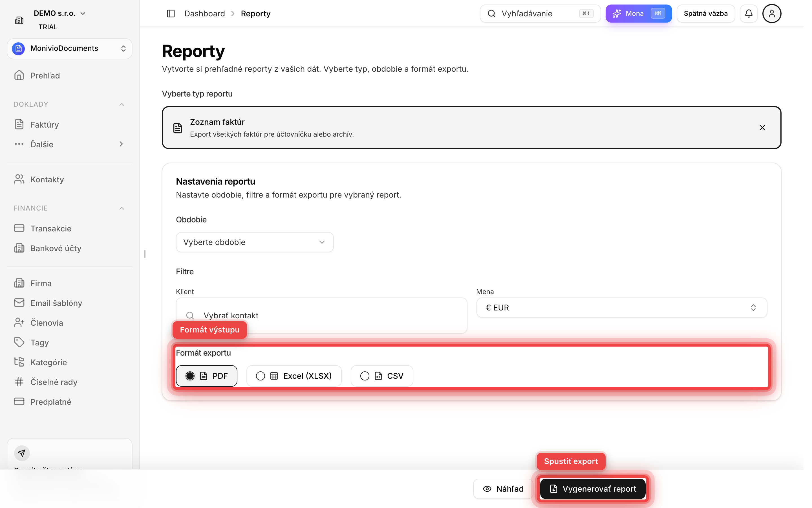The image size is (812, 508).
Task: Click the Prehľad home icon
Action: point(19,75)
